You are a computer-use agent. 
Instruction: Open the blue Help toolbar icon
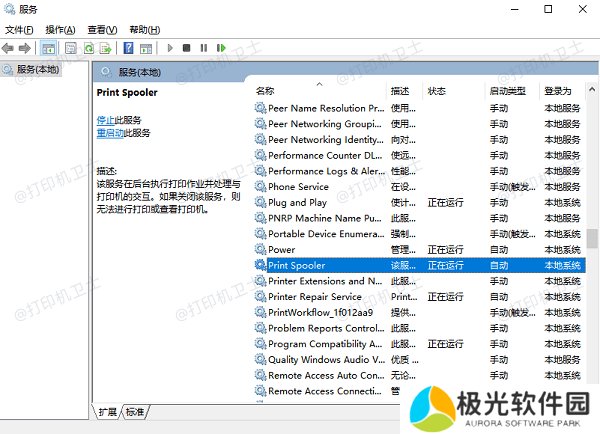click(129, 48)
